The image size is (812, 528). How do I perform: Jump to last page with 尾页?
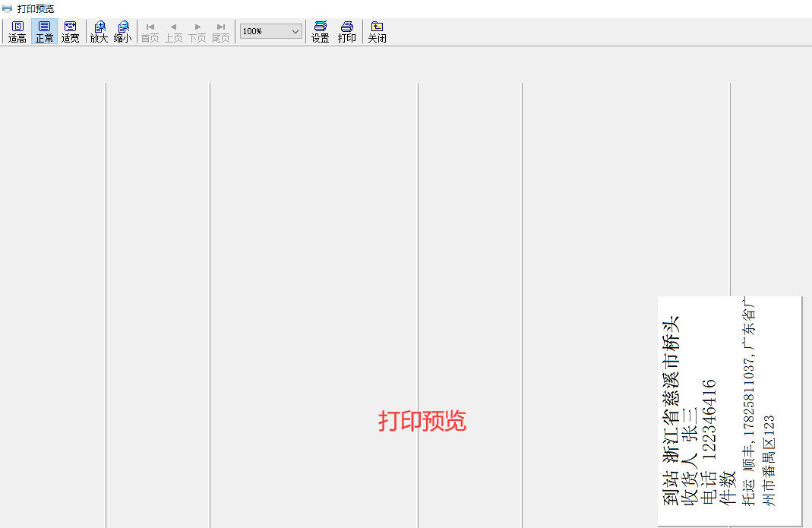[220, 32]
